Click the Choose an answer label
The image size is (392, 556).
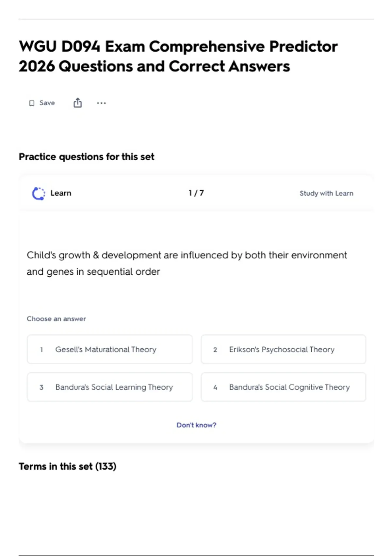[56, 319]
